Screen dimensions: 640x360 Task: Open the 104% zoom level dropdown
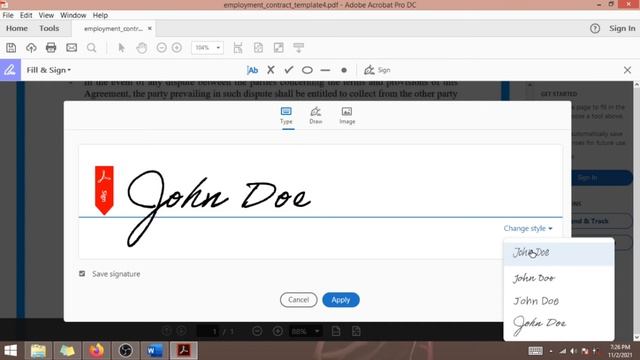pyautogui.click(x=207, y=48)
